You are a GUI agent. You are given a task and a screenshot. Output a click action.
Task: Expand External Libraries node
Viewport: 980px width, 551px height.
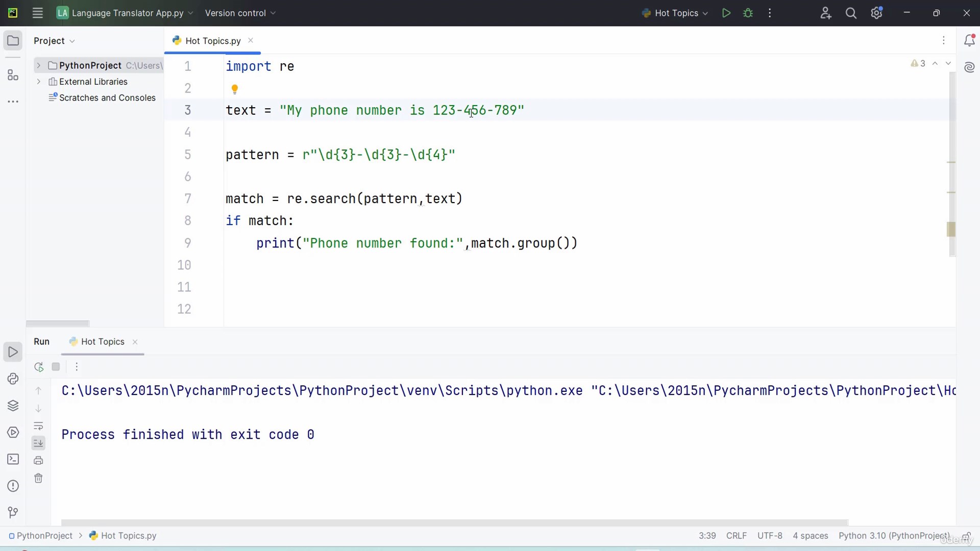pyautogui.click(x=38, y=82)
